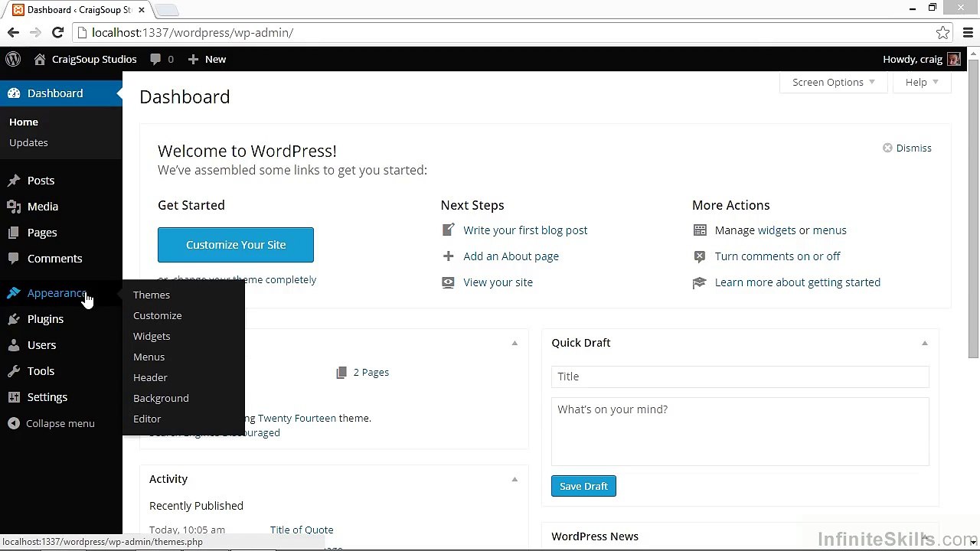
Task: Bookmark this page with the star icon
Action: click(942, 32)
